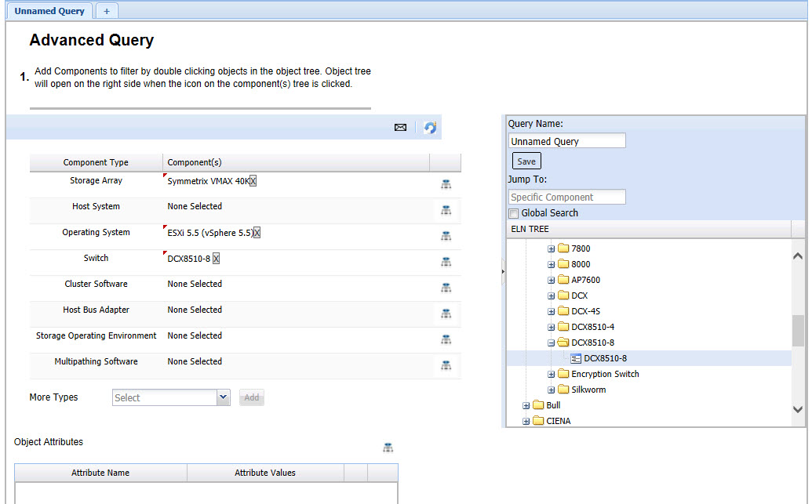
Task: Open object tree for Operating System row
Action: (446, 236)
